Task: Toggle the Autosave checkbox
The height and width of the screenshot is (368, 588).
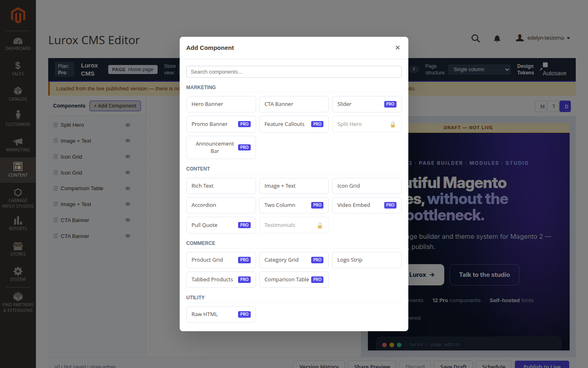Action: tap(545, 65)
